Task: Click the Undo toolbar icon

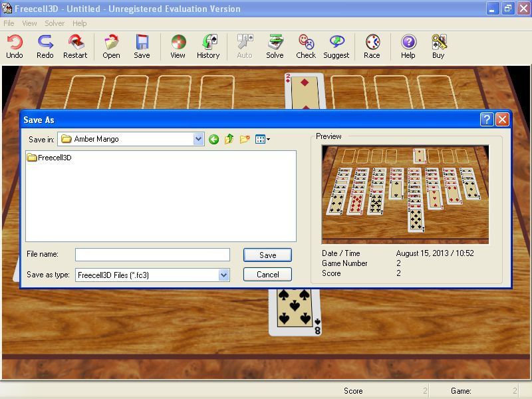Action: (14, 47)
